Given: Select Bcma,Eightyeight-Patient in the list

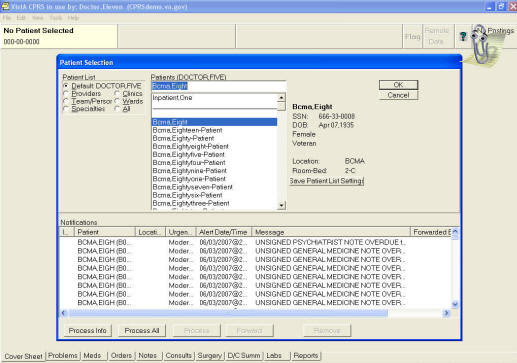Looking at the screenshot, I should pos(214,146).
